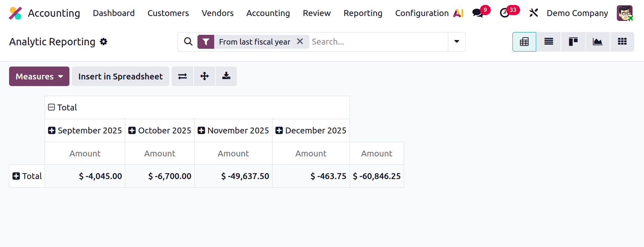Open the Customers menu
The width and height of the screenshot is (644, 247).
click(x=168, y=13)
